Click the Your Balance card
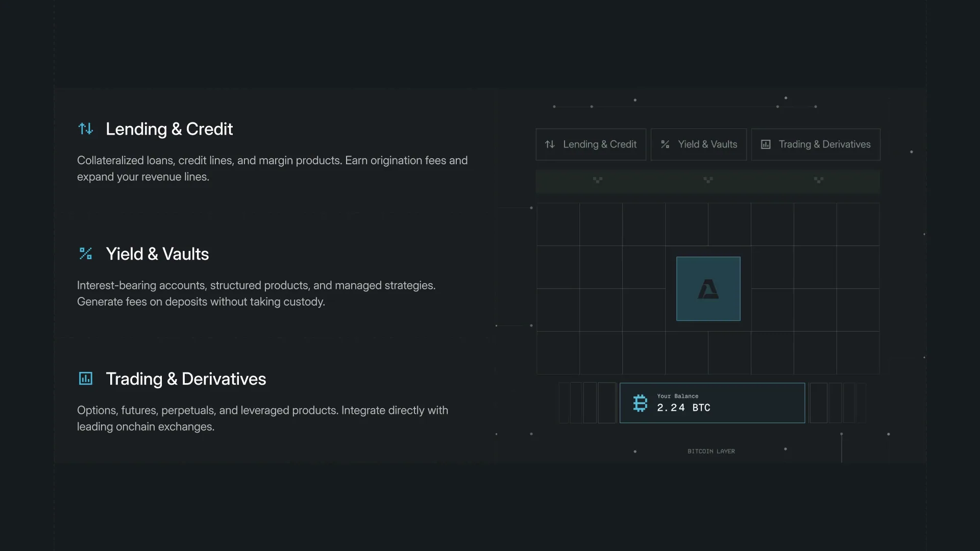980x551 pixels. point(712,403)
